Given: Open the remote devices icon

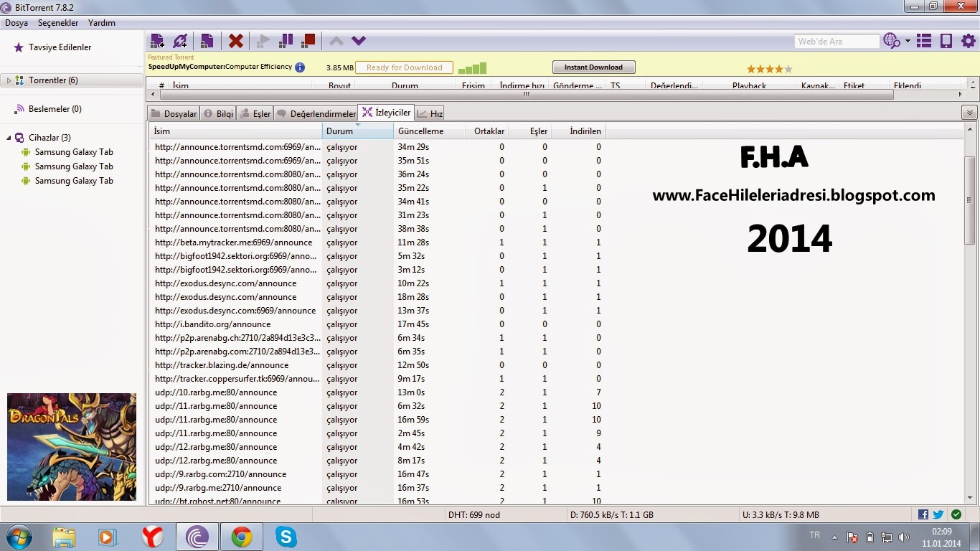Looking at the screenshot, I should (946, 41).
